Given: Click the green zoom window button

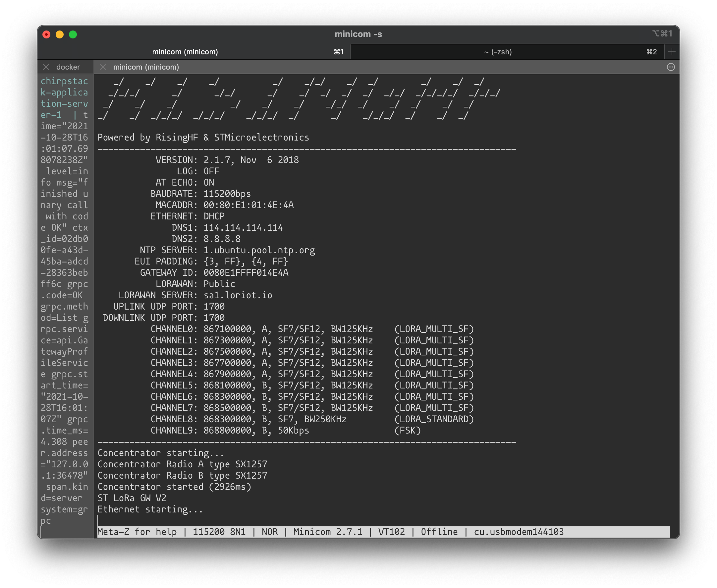Looking at the screenshot, I should (73, 34).
